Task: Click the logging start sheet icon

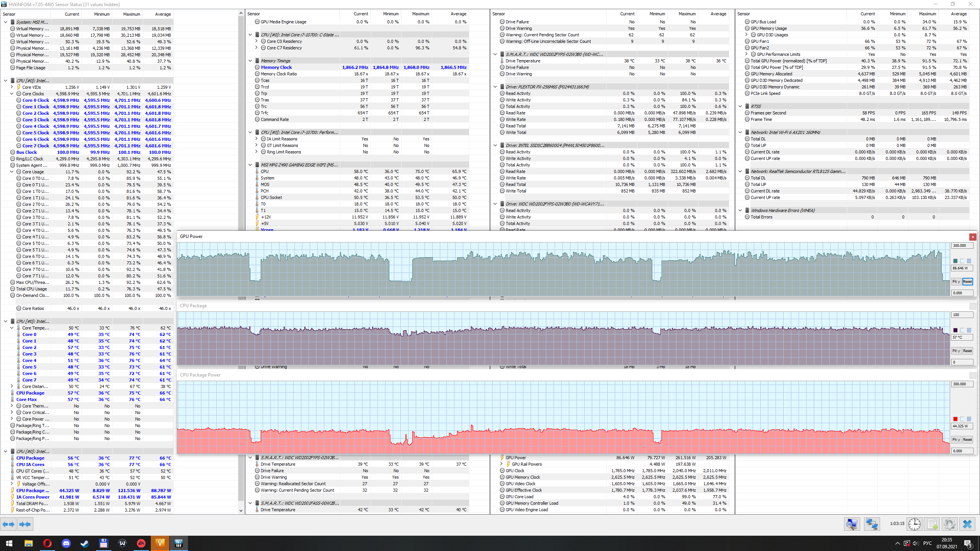Action: (932, 524)
